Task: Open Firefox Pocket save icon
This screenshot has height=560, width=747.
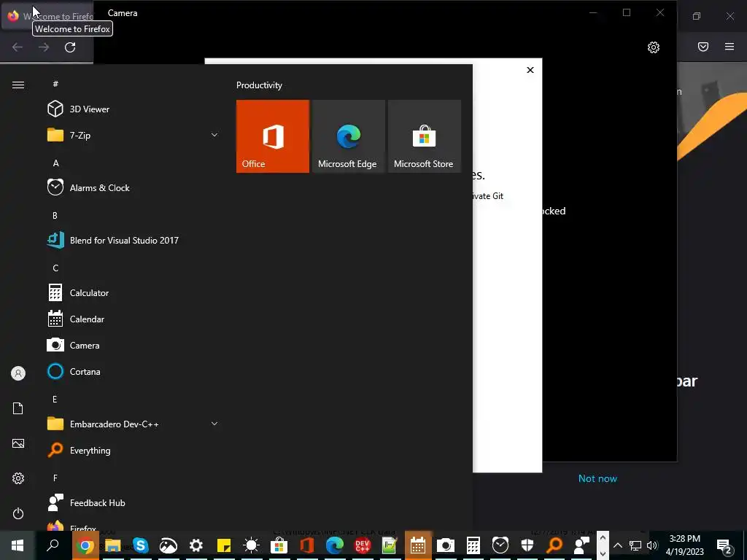Action: click(x=703, y=47)
